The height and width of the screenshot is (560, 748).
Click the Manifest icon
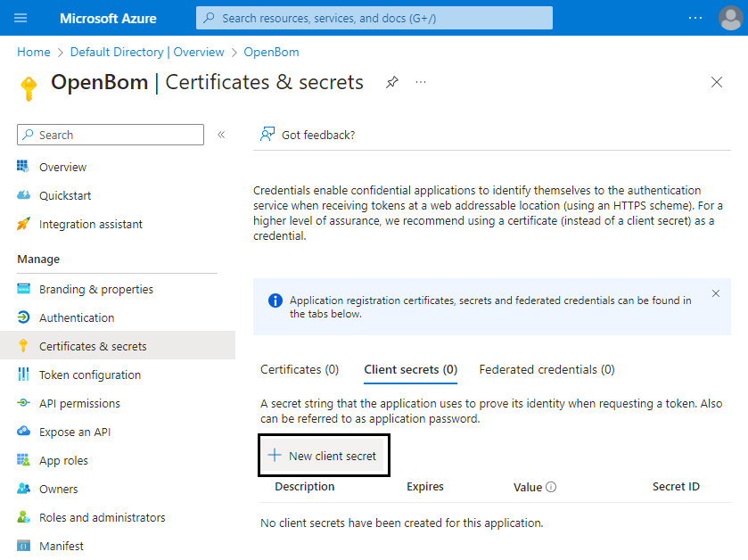[23, 545]
